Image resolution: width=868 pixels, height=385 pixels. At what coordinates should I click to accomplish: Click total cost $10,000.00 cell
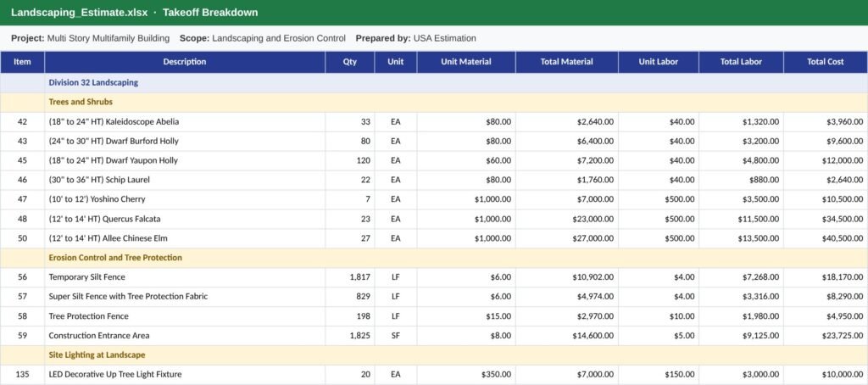click(826, 375)
